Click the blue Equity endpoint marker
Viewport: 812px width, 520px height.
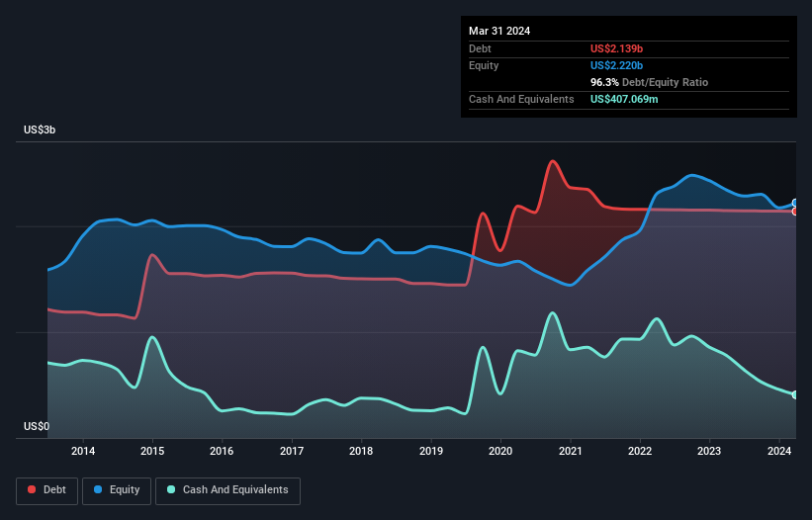click(795, 203)
